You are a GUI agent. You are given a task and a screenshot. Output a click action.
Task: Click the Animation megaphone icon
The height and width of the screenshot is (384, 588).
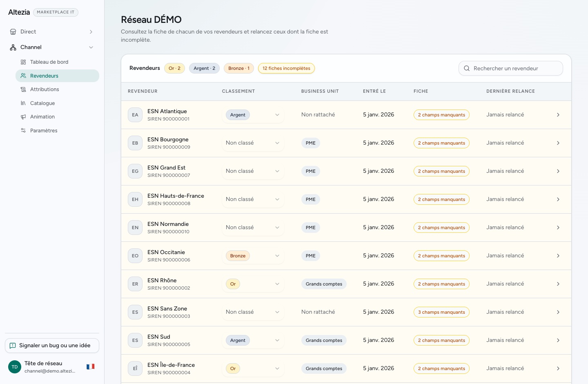pyautogui.click(x=23, y=117)
